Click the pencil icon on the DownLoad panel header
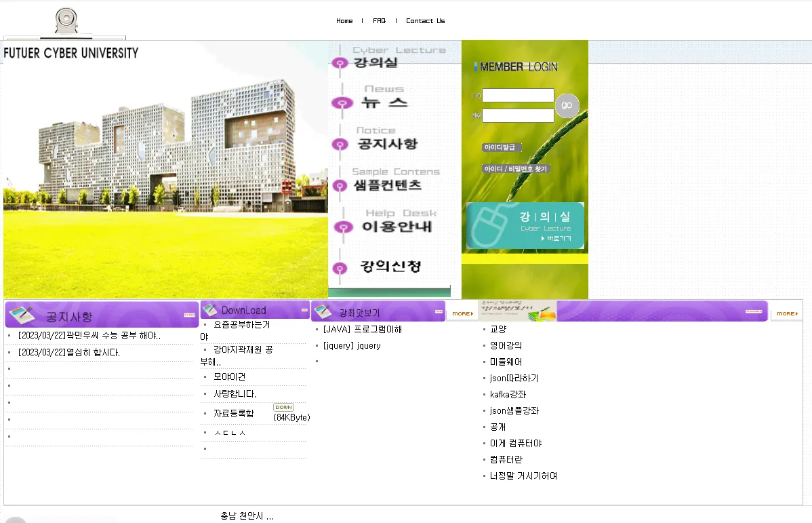The height and width of the screenshot is (523, 812). [209, 309]
